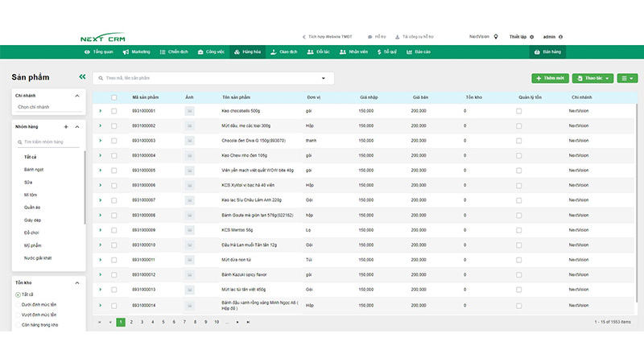Click the NextVision location pin icon
Screen dimensions: 644x362
pos(496,36)
